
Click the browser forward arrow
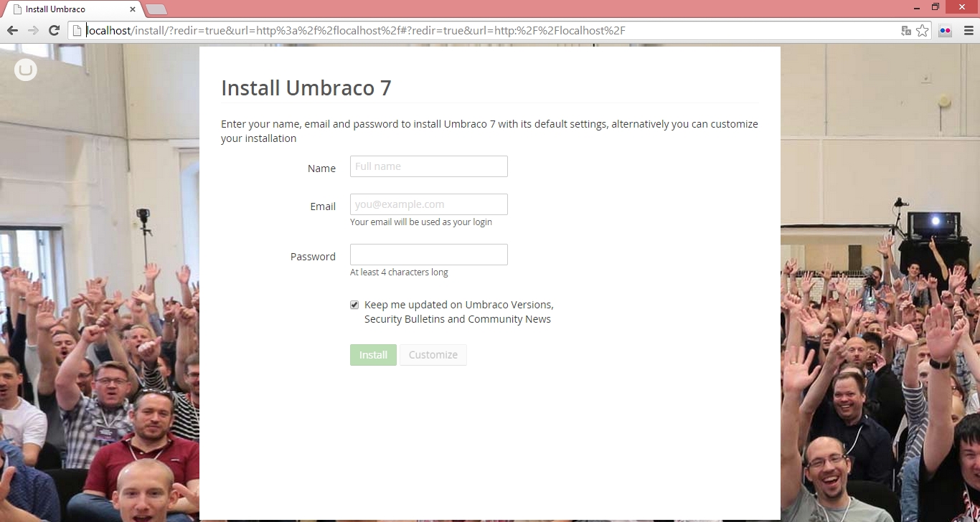(33, 30)
